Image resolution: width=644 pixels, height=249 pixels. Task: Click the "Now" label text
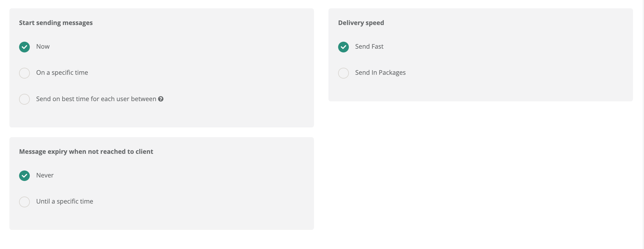tap(43, 47)
